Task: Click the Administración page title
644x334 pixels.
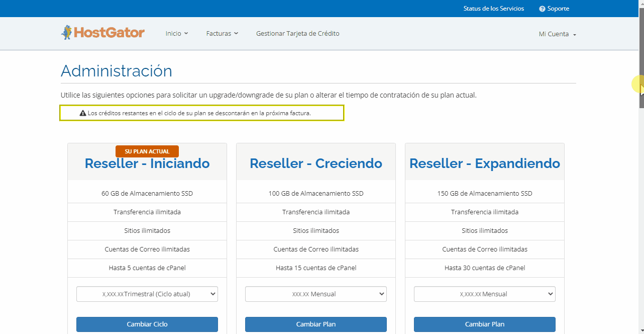Action: pyautogui.click(x=117, y=71)
